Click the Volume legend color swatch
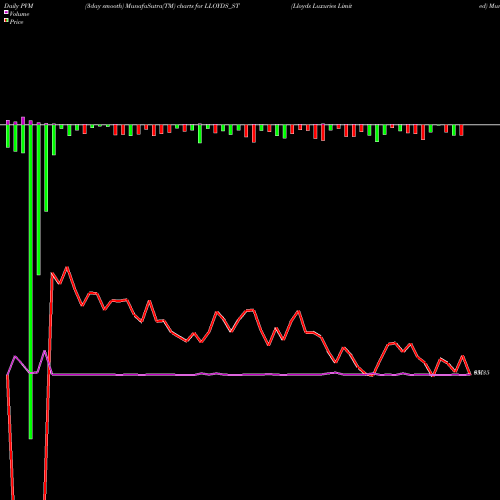The width and height of the screenshot is (500, 500). pyautogui.click(x=6, y=13)
